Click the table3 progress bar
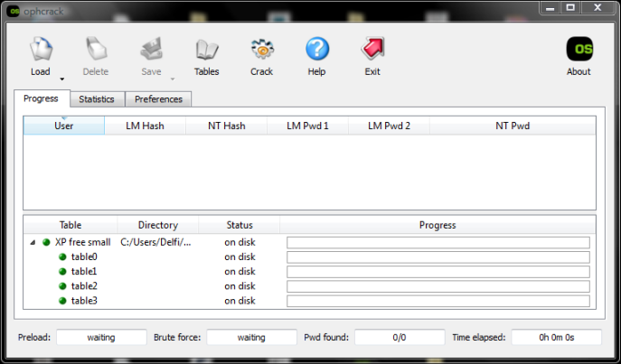The image size is (621, 364). coord(438,301)
